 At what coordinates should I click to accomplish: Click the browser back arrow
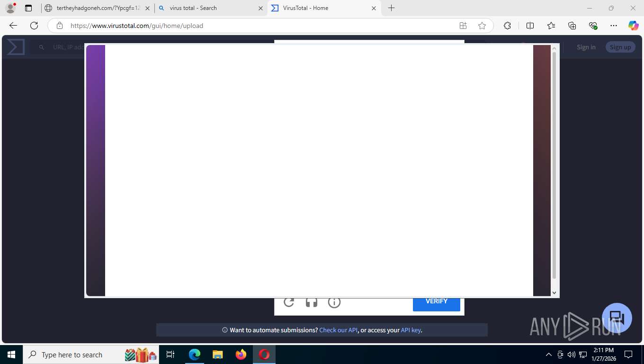(13, 26)
